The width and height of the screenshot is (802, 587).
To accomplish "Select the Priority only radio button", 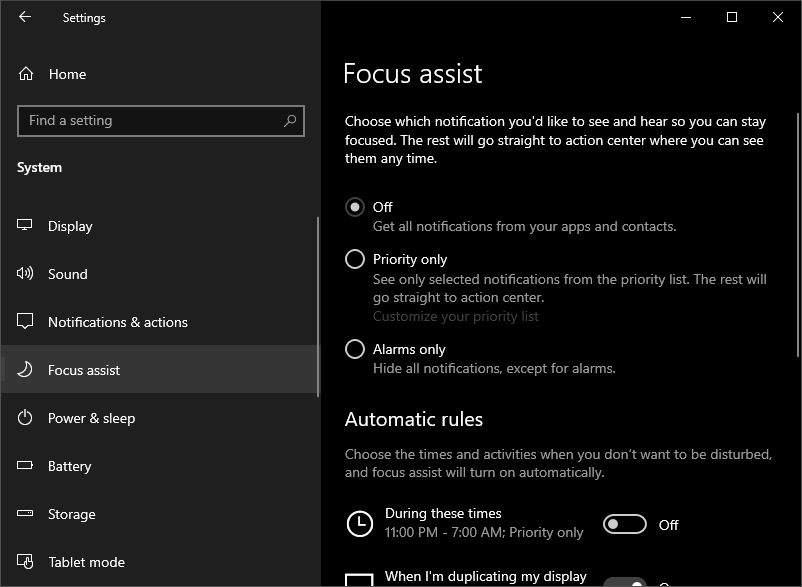I will tap(355, 259).
